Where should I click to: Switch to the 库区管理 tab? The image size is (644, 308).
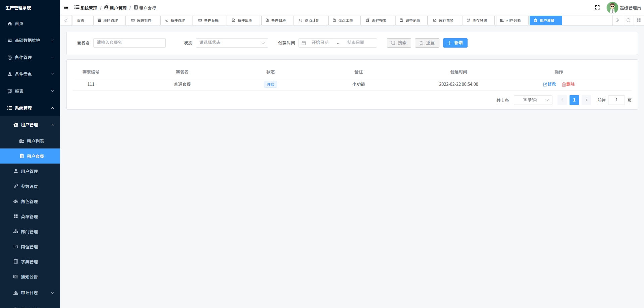109,20
